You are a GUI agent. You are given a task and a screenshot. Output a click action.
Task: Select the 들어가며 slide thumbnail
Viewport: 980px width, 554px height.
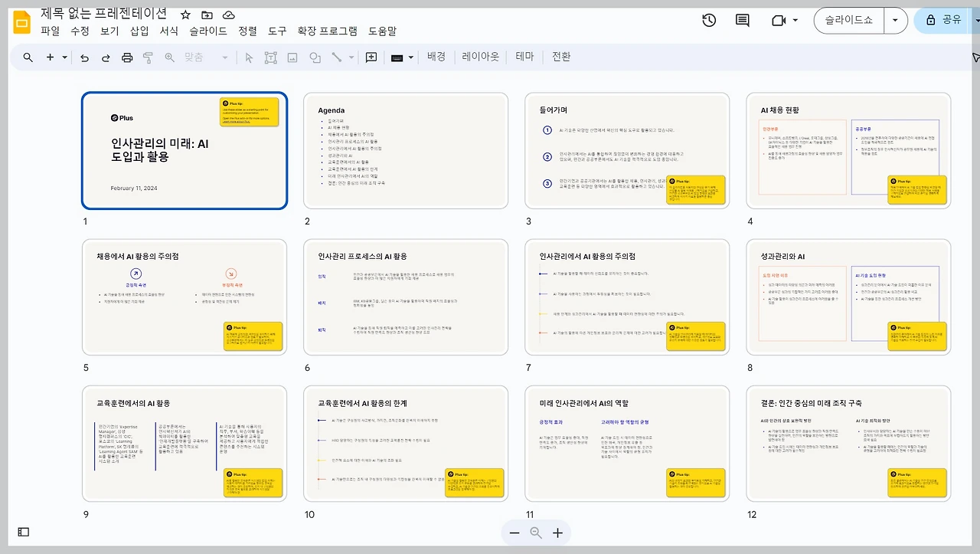pos(627,150)
